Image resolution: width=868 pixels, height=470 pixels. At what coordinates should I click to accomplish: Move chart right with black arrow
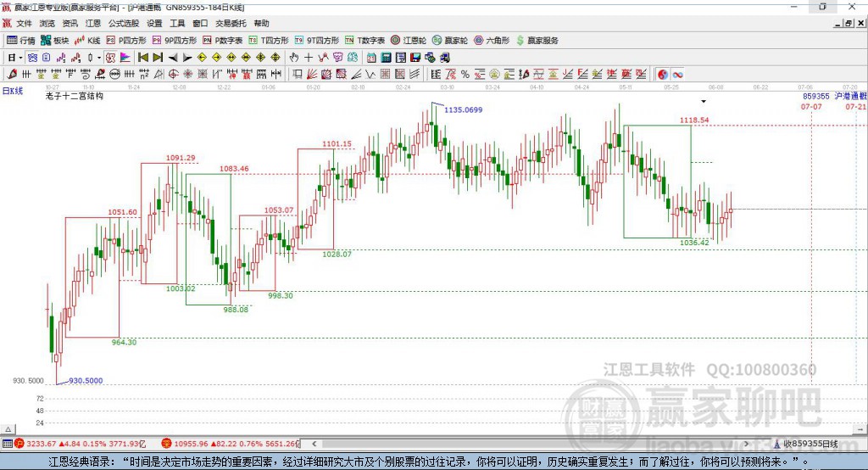[x=187, y=58]
